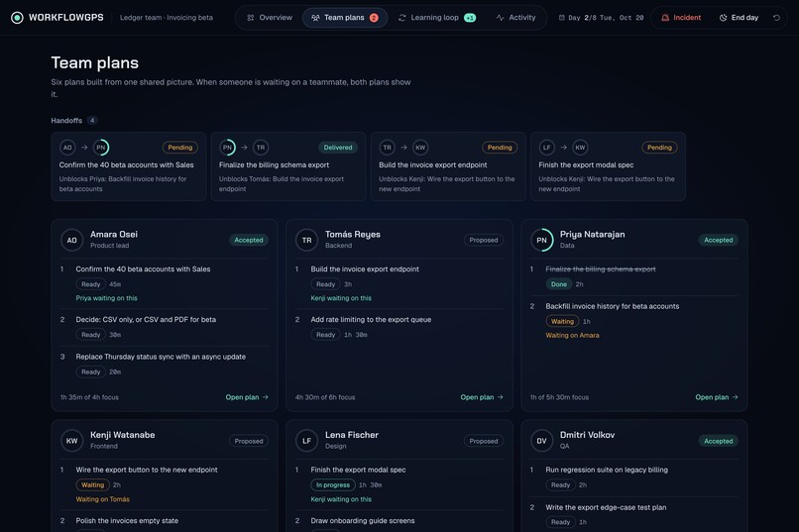This screenshot has height=532, width=799.
Task: Click Proposed badge on Lena Fischer's card
Action: point(484,441)
